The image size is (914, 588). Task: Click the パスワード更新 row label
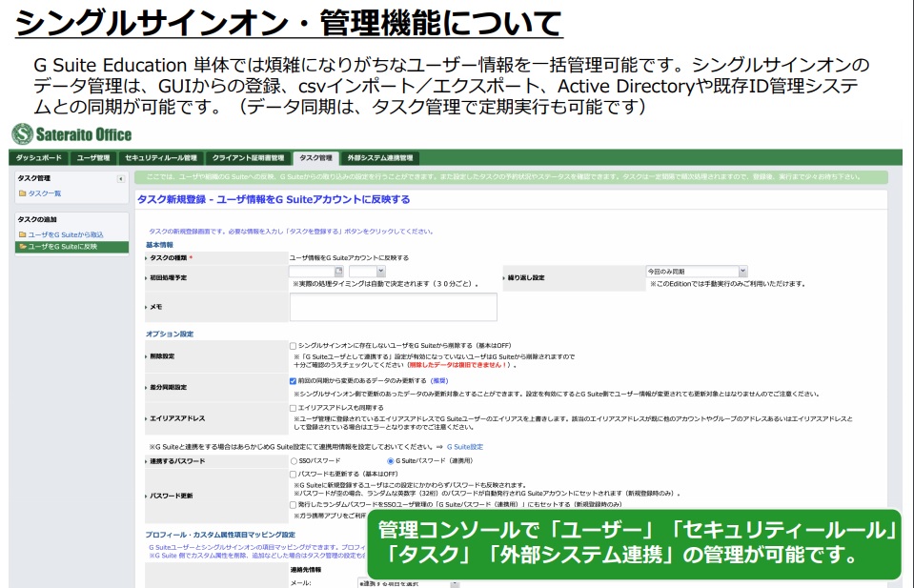click(x=172, y=496)
